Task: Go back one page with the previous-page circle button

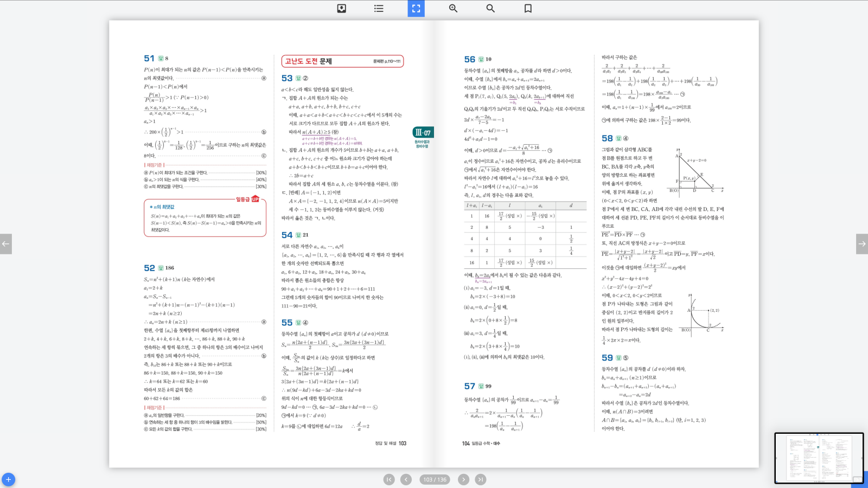Action: 406,479
